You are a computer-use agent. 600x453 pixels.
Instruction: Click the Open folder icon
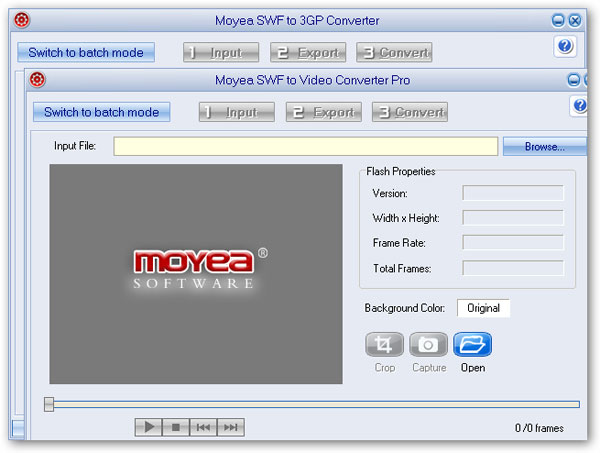(472, 344)
